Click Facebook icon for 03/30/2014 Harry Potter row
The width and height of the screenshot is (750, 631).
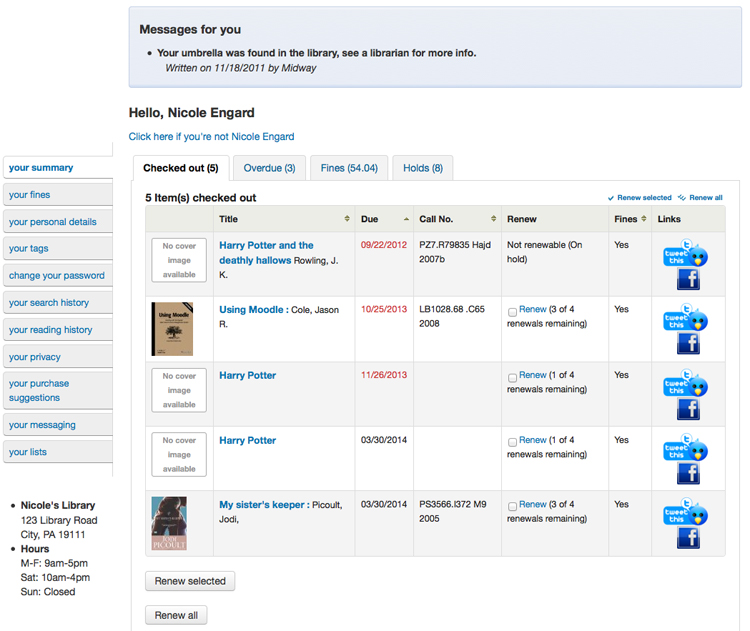pos(687,474)
